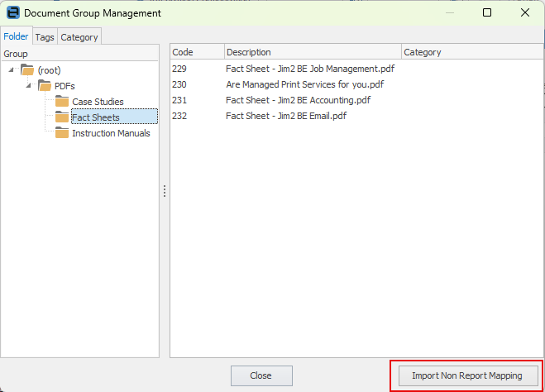The image size is (545, 392).
Task: Click the vertical splitter handle dots
Action: [x=165, y=191]
